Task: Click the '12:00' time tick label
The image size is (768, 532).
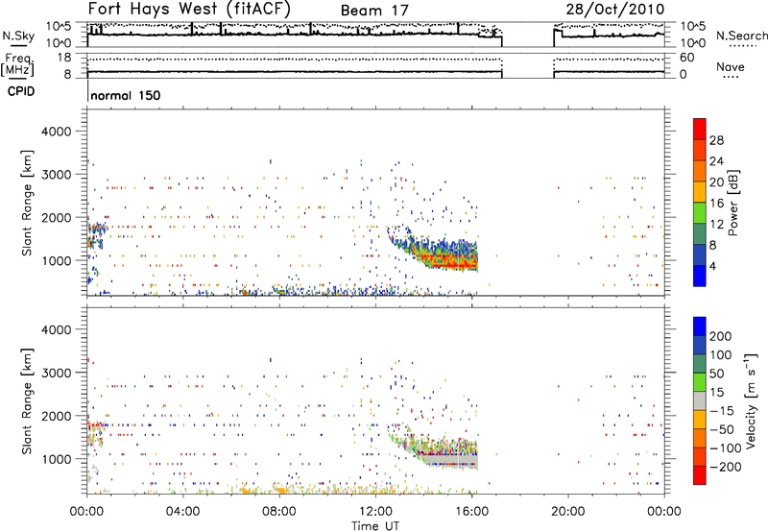Action: 375,512
